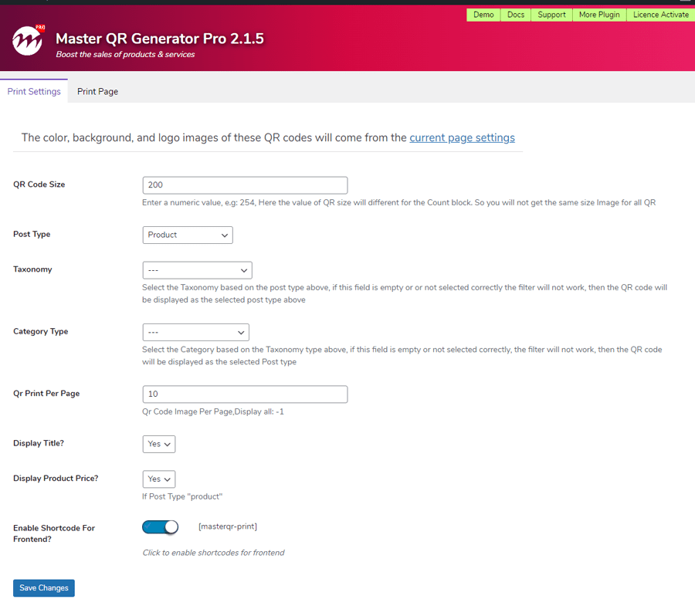Click the Master QR Generator Pro title
695x616 pixels.
coord(160,39)
